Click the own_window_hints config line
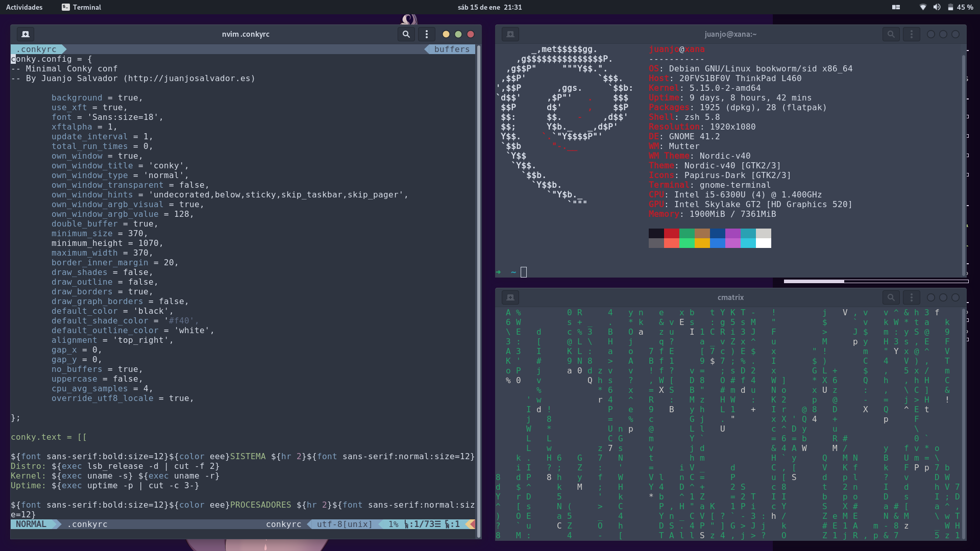This screenshot has height=551, width=980. [x=230, y=195]
